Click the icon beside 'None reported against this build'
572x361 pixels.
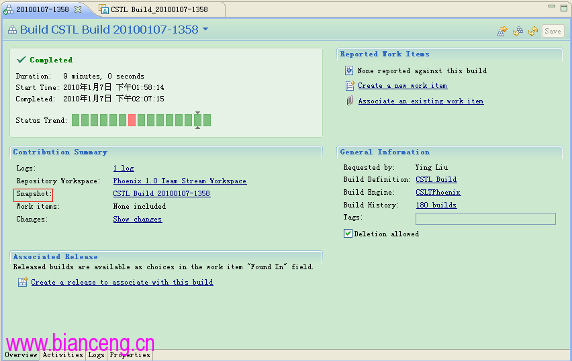[349, 70]
